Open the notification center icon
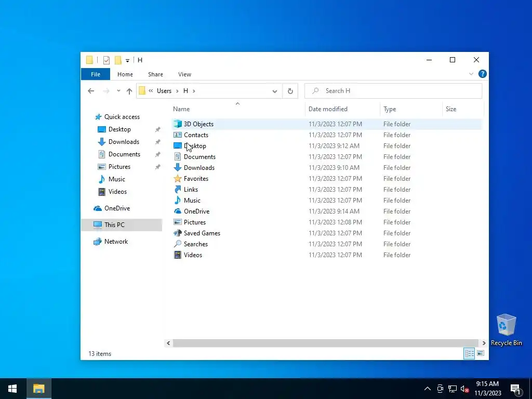This screenshot has width=532, height=399. click(515, 389)
